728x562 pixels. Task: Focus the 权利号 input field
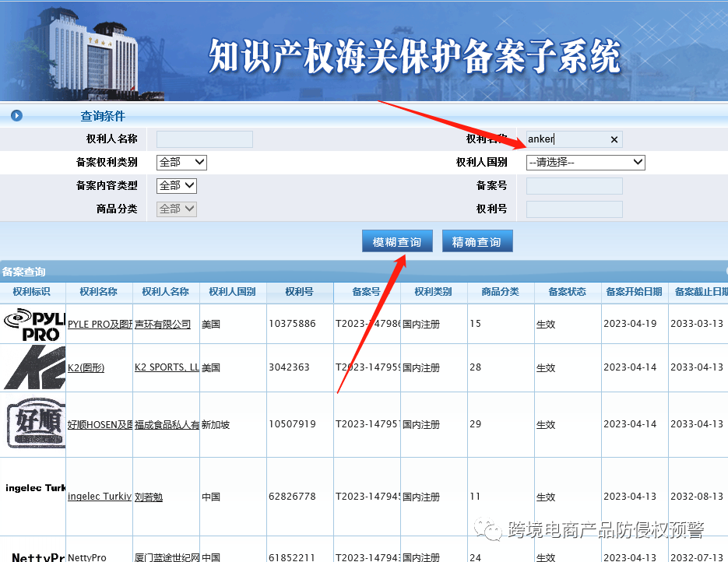tap(575, 209)
